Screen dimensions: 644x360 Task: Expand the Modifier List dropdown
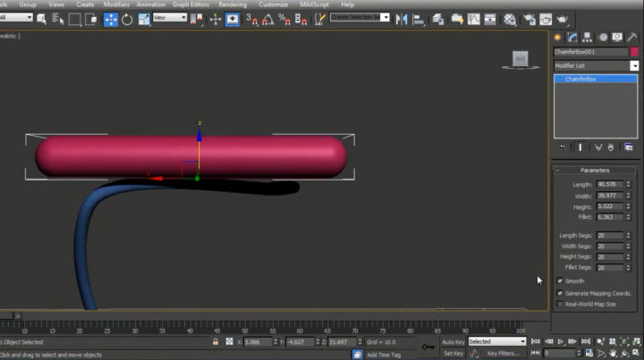(634, 65)
